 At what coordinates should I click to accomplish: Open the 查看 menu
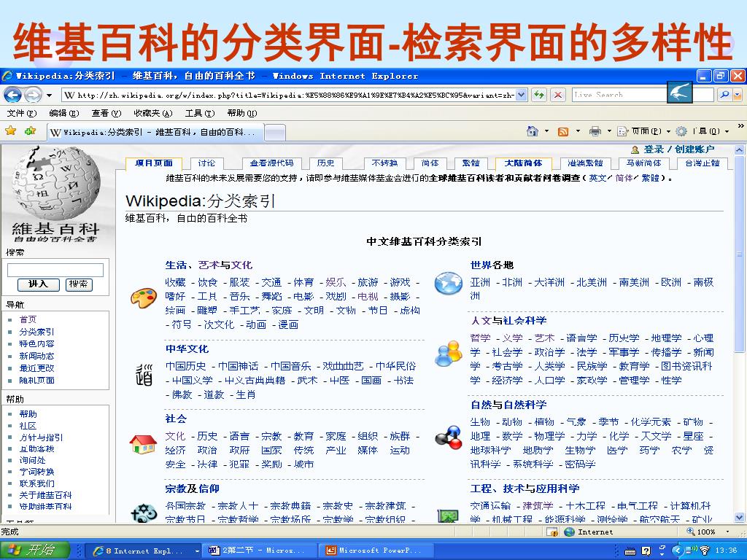[107, 113]
